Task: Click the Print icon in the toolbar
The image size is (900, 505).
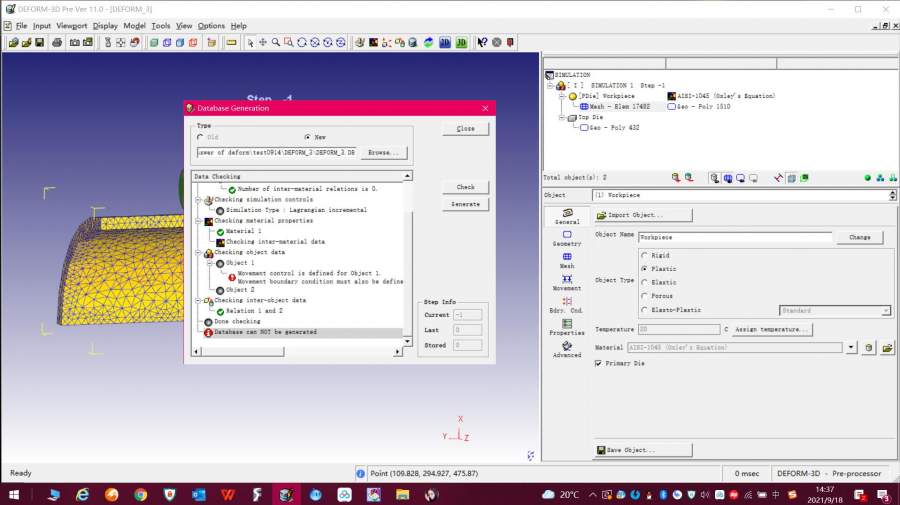Action: (x=57, y=42)
